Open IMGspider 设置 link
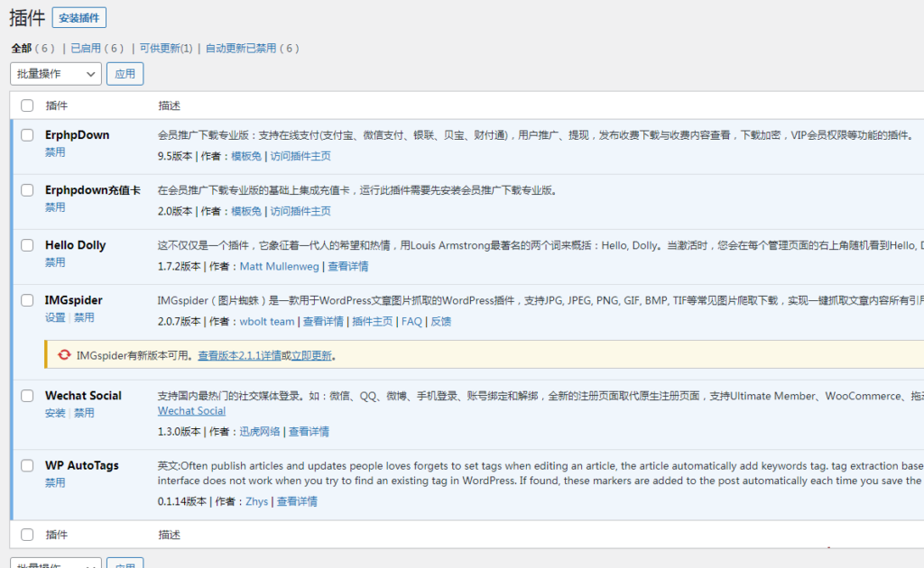 55,317
